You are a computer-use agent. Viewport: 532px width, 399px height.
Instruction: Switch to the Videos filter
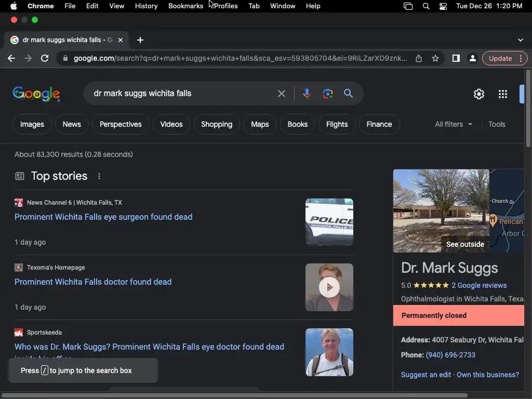[x=171, y=125]
